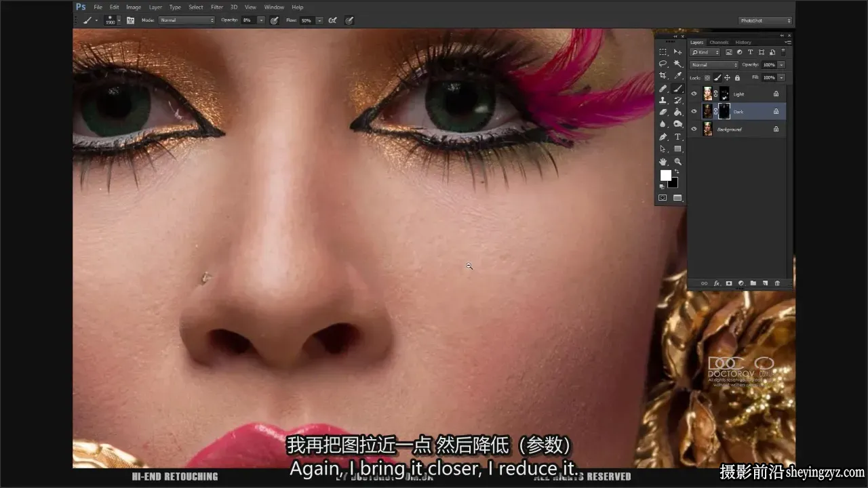The width and height of the screenshot is (868, 488).
Task: Select the Dodge tool
Action: [x=677, y=124]
